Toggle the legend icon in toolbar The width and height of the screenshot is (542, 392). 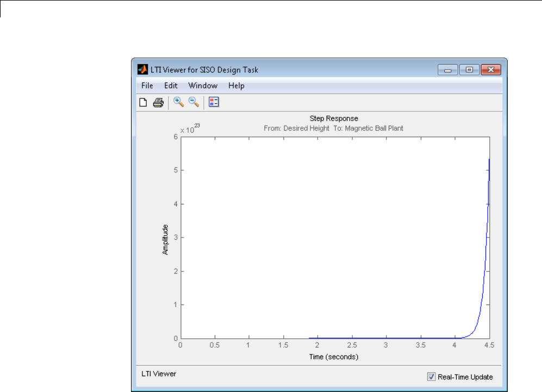point(214,102)
